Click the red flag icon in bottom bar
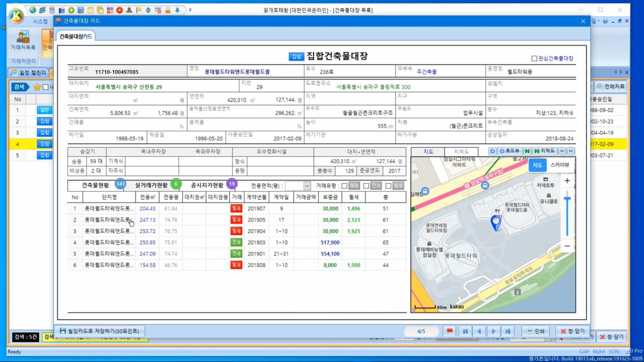This screenshot has height=362, width=644. 450,331
